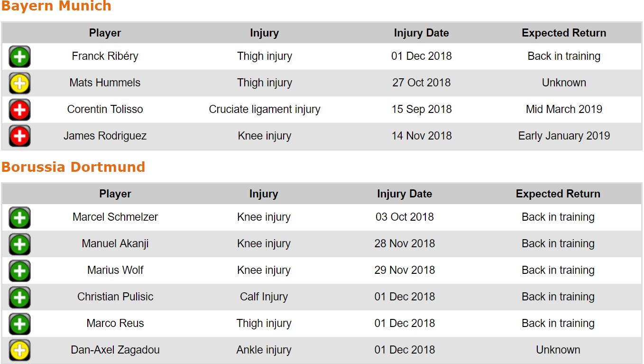Select the Marco Reus player name
Screen dimensions: 644x364
click(115, 323)
